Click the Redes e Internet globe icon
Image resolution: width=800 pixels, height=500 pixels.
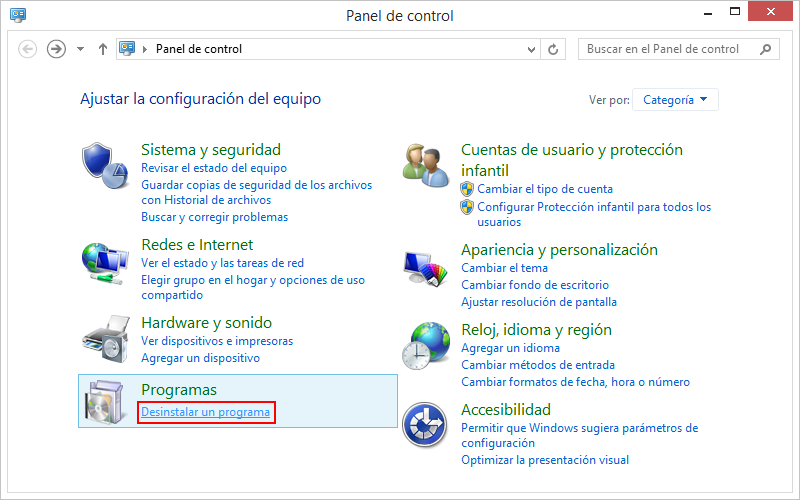(x=105, y=263)
